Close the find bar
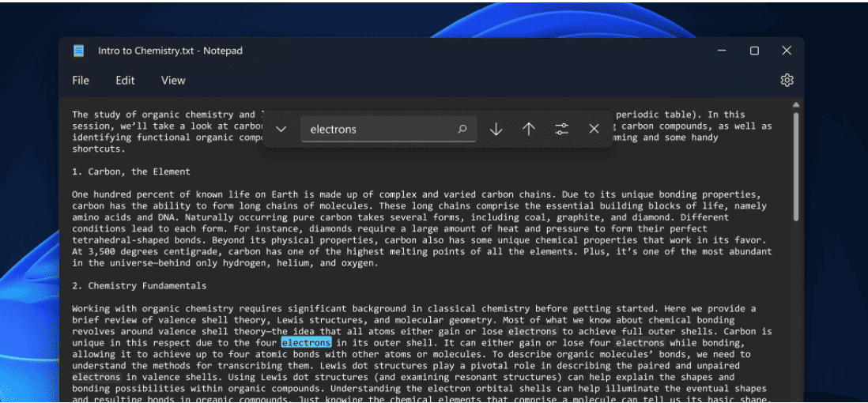This screenshot has width=868, height=403. (594, 129)
